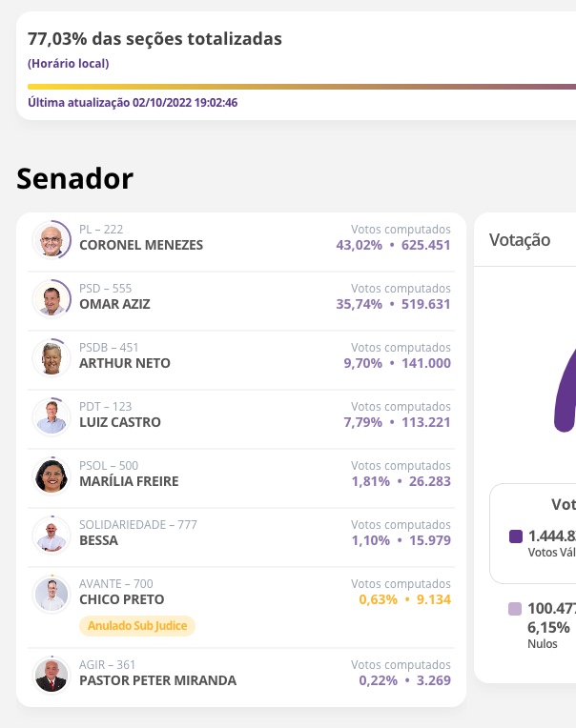Click Omar Aziz candidate photo
576x728 pixels.
[x=51, y=298]
